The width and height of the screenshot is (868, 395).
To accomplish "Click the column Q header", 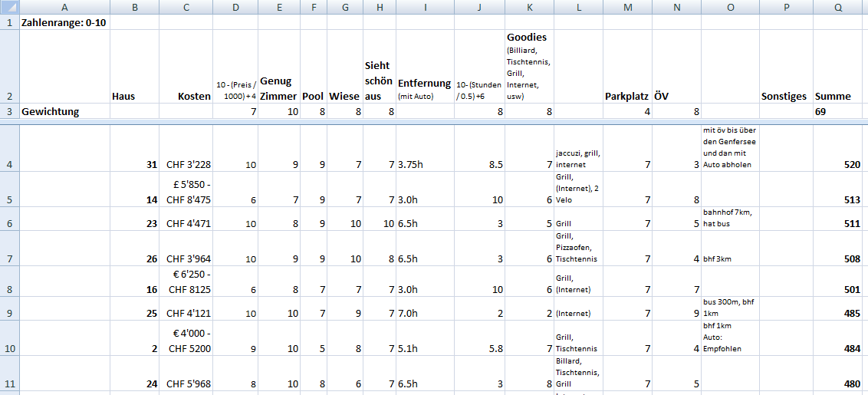I will 839,7.
